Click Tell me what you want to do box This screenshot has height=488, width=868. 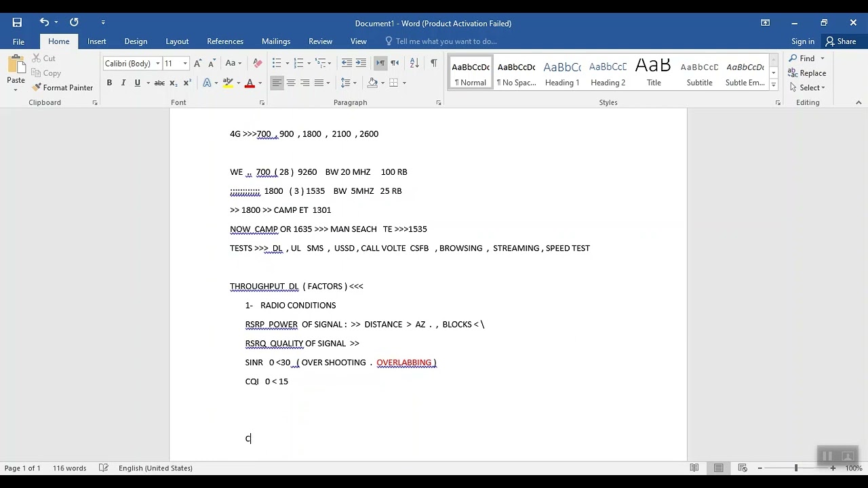(446, 41)
